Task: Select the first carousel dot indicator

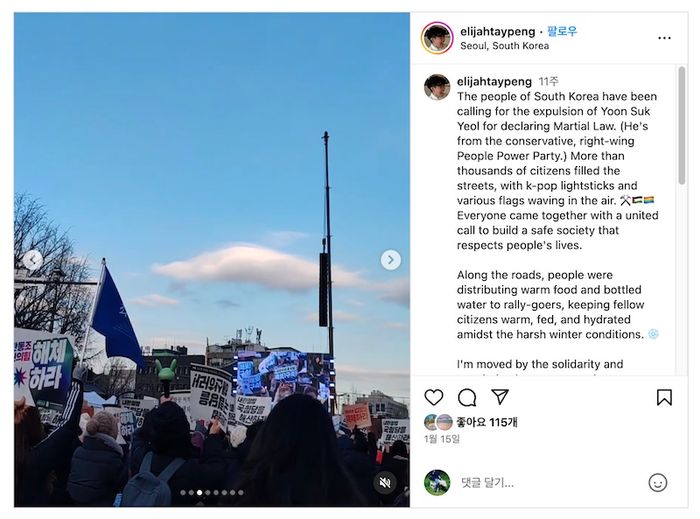Action: click(183, 493)
